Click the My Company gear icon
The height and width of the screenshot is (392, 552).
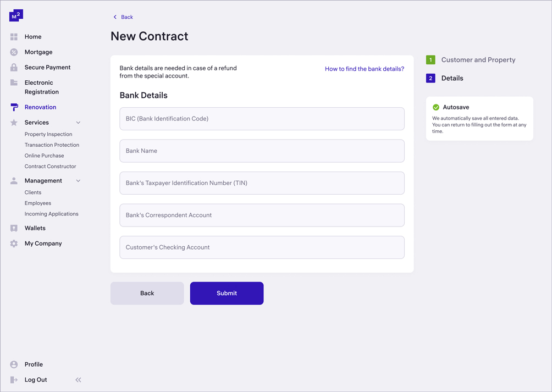click(x=13, y=243)
